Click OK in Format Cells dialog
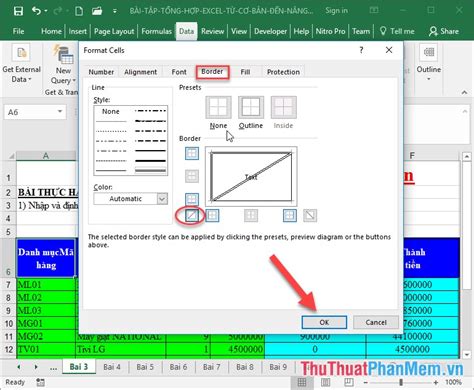The image size is (474, 390). tap(324, 322)
